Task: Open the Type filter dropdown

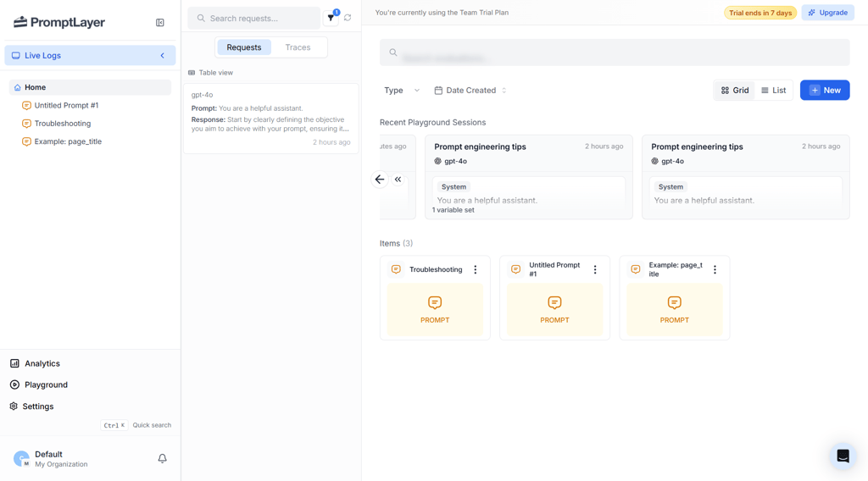Action: click(x=401, y=90)
